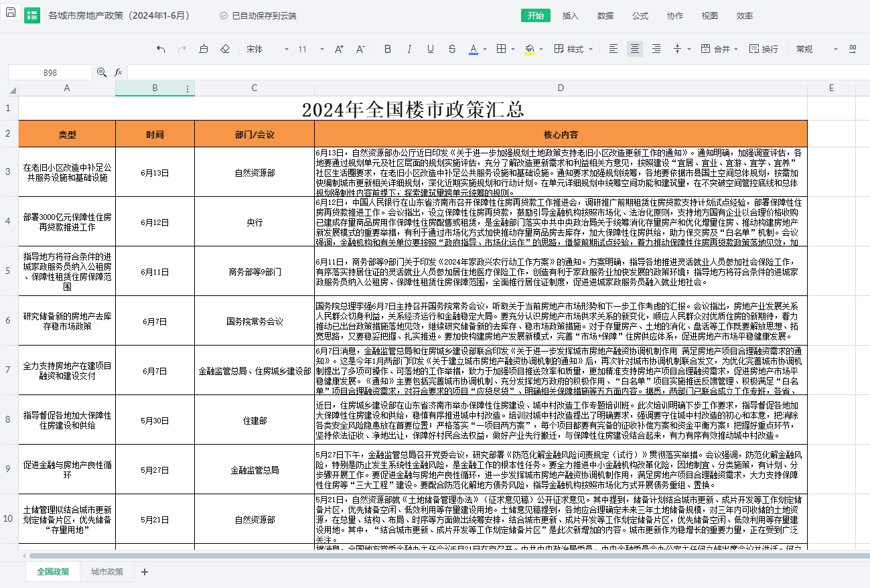This screenshot has height=588, width=870.
Task: Open the 公式 ribbon tab
Action: click(640, 15)
